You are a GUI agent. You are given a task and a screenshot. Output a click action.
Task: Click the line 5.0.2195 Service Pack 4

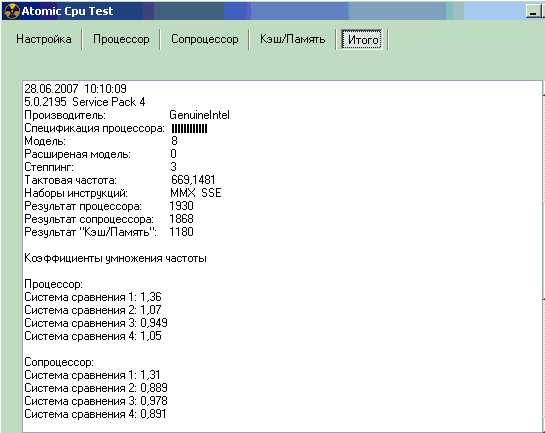coord(85,102)
